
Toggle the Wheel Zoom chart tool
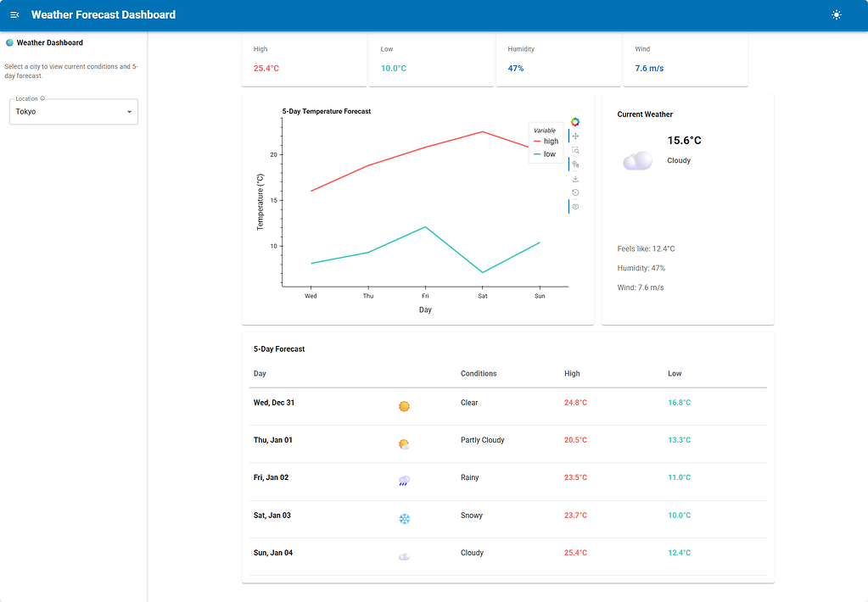(575, 164)
